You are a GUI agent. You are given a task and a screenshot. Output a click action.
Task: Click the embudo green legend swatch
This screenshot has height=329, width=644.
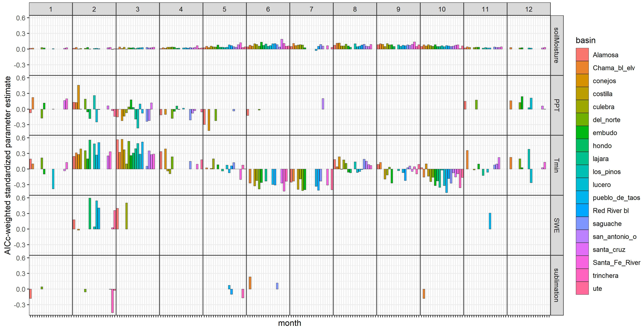point(582,133)
